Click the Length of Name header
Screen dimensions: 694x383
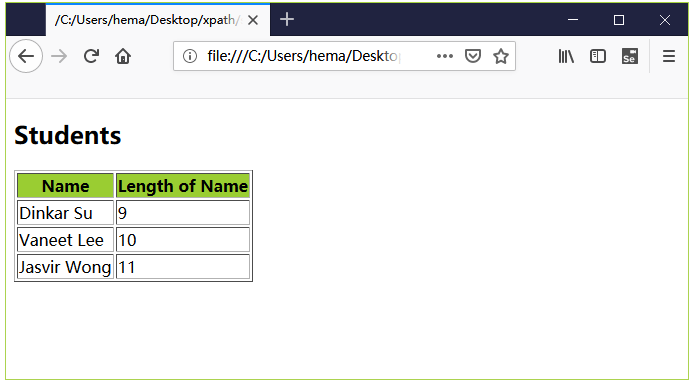point(183,186)
